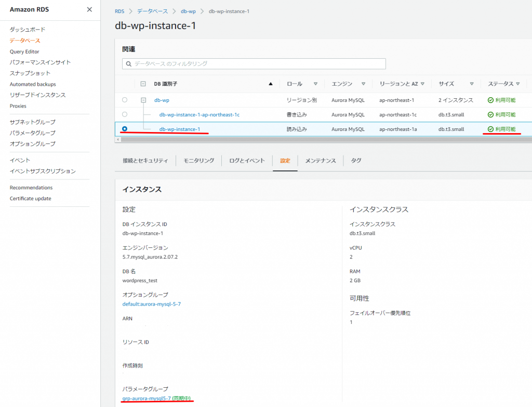Open db-wp-instance-1-ap-northeast-1c link

tap(199, 115)
